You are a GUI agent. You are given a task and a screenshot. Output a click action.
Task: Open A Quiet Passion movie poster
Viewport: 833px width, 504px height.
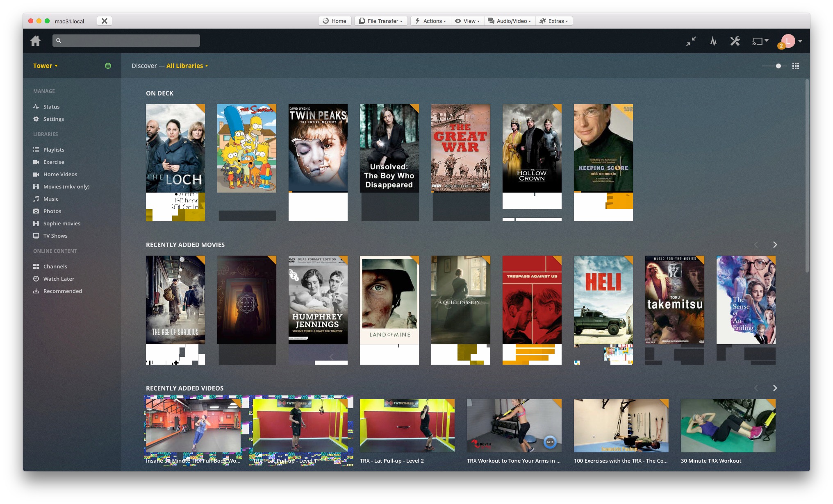(x=461, y=300)
